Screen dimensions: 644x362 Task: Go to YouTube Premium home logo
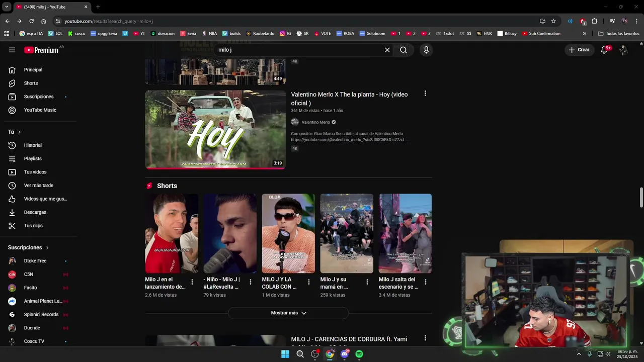click(41, 50)
